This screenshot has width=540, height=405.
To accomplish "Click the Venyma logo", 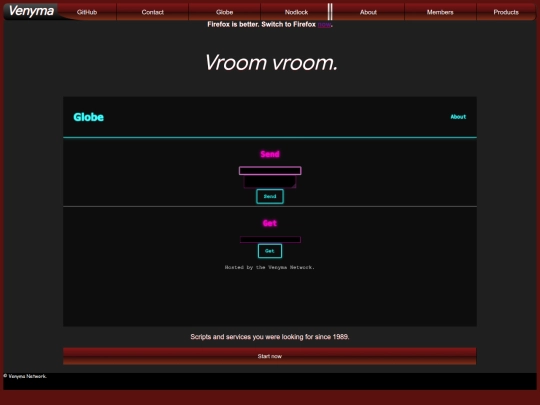I will pyautogui.click(x=31, y=11).
